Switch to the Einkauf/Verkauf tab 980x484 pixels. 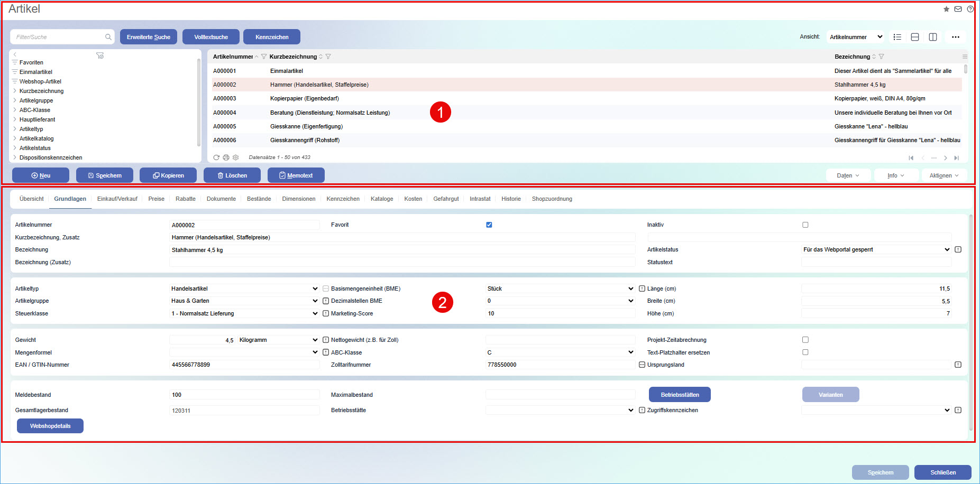pos(117,199)
